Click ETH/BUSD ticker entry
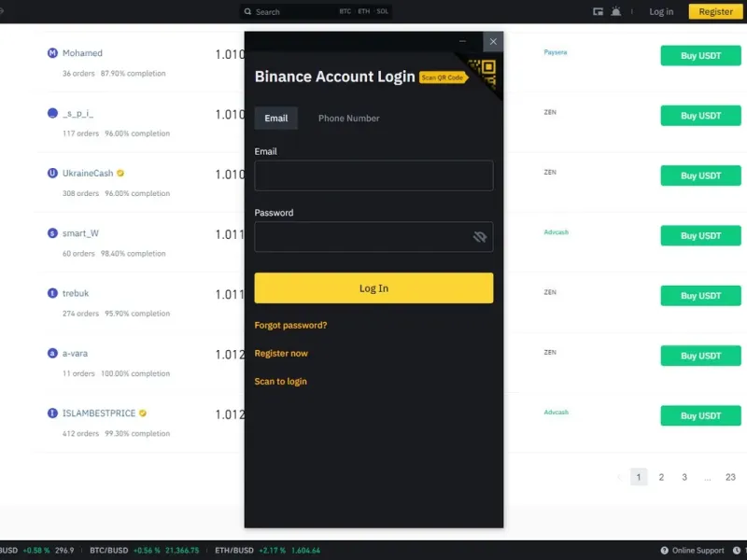The width and height of the screenshot is (747, 560). click(267, 551)
